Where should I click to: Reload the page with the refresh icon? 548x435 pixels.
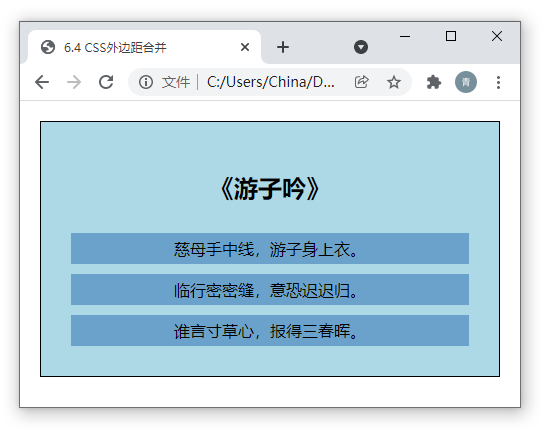[x=106, y=82]
